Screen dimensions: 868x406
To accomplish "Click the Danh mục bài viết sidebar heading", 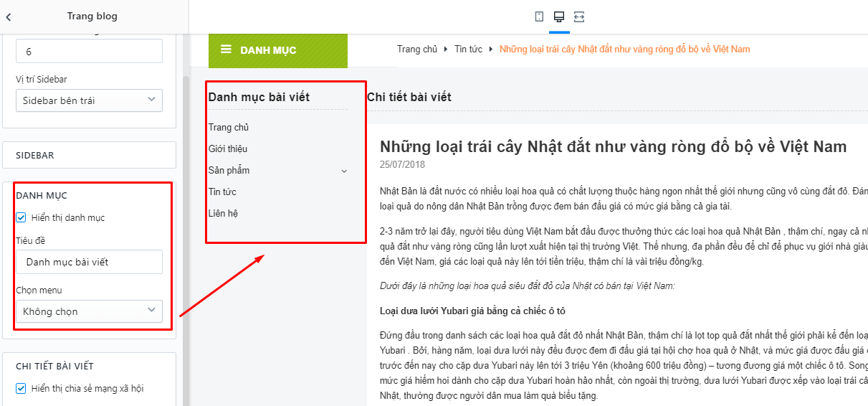I will click(x=259, y=97).
